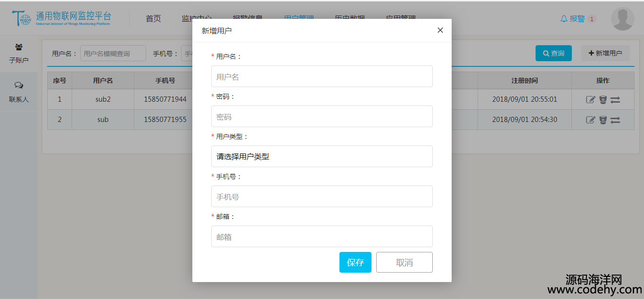Open 联系人 in the left sidebar
This screenshot has width=644, height=299.
(x=19, y=91)
